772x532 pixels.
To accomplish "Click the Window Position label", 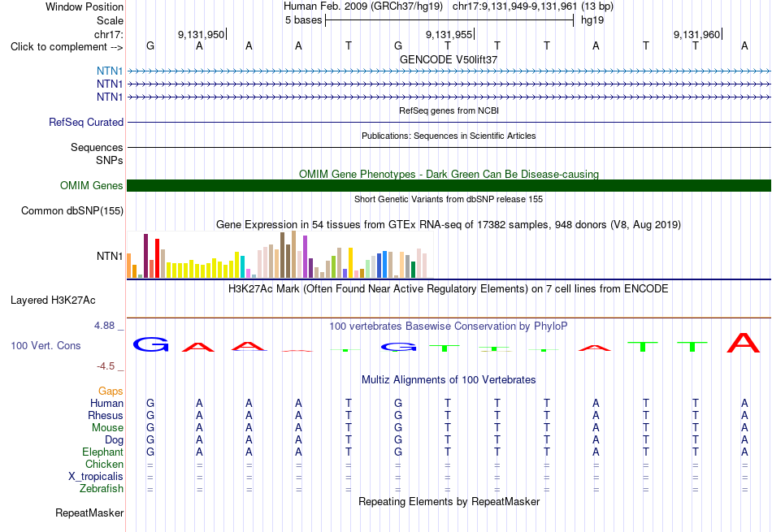I will coord(85,6).
